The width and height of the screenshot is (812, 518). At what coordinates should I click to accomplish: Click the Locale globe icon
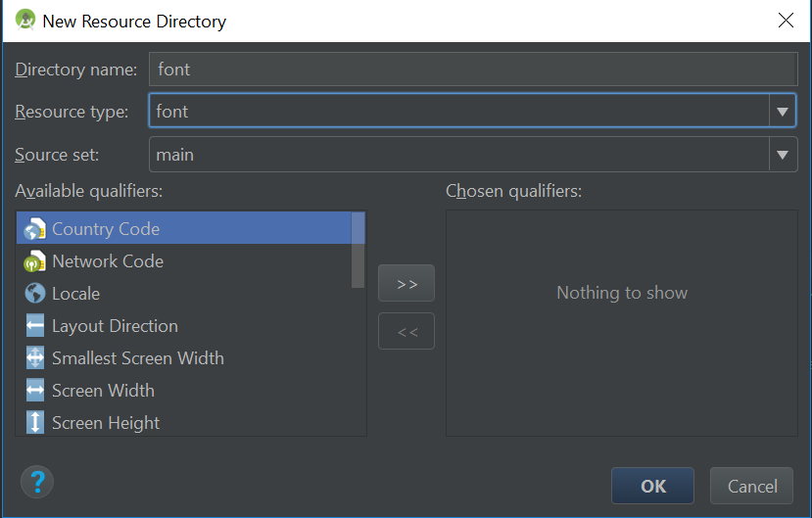click(x=35, y=294)
